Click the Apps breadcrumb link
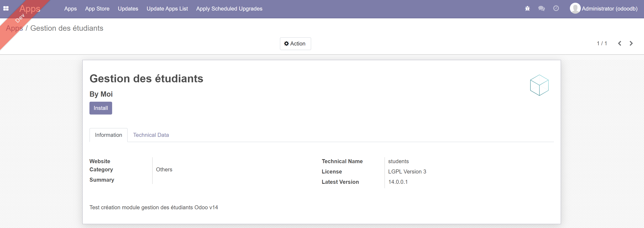Viewport: 644px width, 228px height. tap(14, 28)
